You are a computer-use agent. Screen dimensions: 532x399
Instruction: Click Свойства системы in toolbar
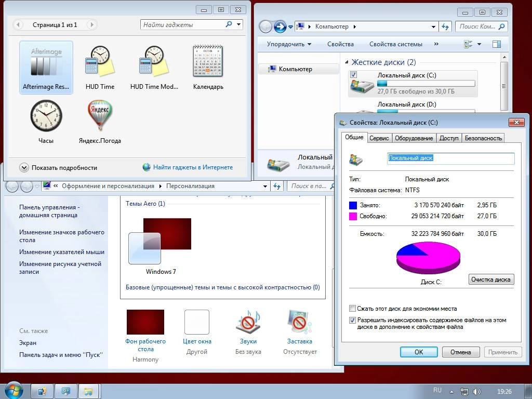pos(395,44)
